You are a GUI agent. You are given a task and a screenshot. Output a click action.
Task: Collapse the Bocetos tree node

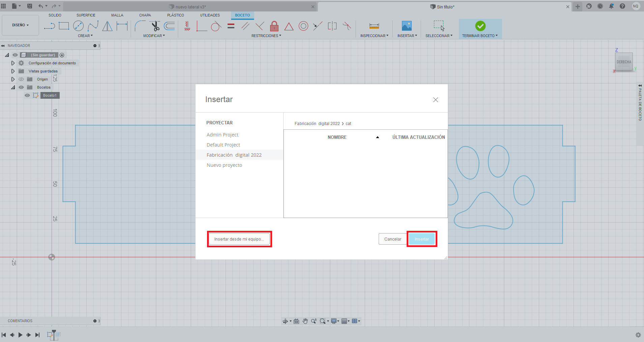click(x=13, y=87)
